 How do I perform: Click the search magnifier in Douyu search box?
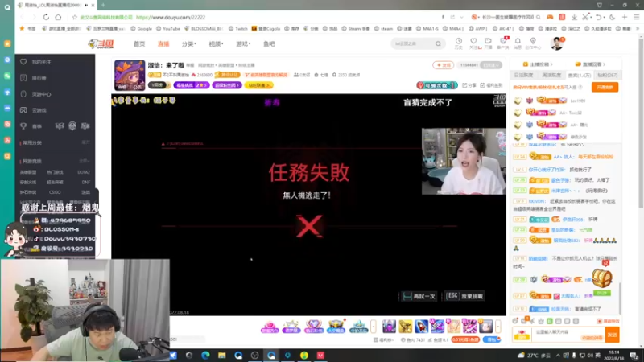click(x=438, y=43)
